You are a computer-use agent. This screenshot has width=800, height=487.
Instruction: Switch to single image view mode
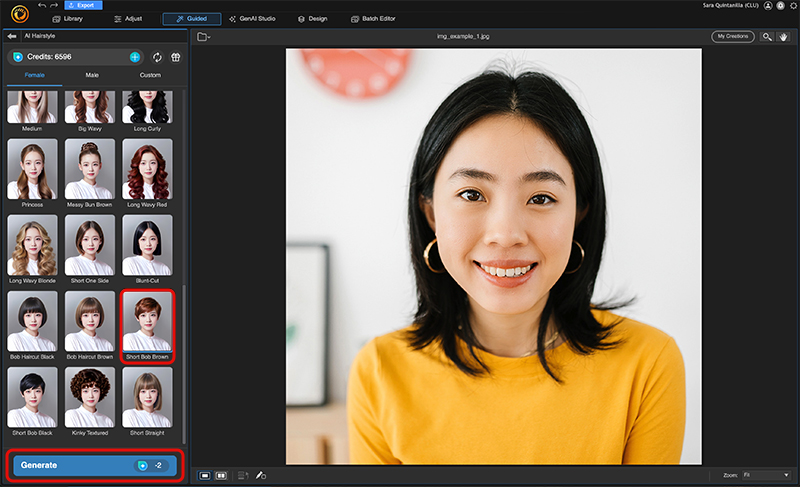click(x=204, y=475)
